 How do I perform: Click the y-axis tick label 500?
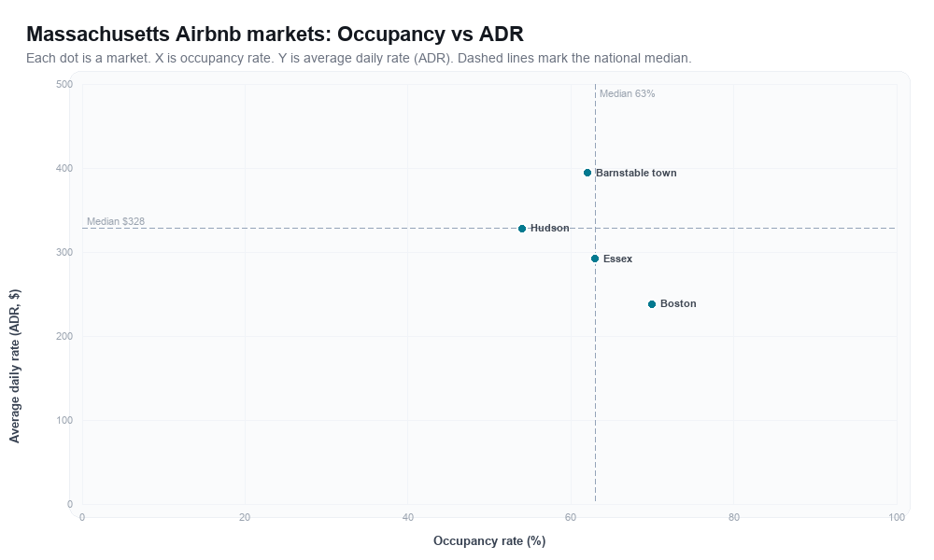coord(64,85)
